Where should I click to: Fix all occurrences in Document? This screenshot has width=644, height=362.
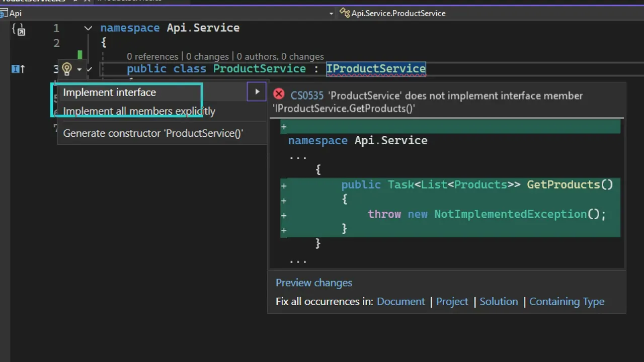401,302
